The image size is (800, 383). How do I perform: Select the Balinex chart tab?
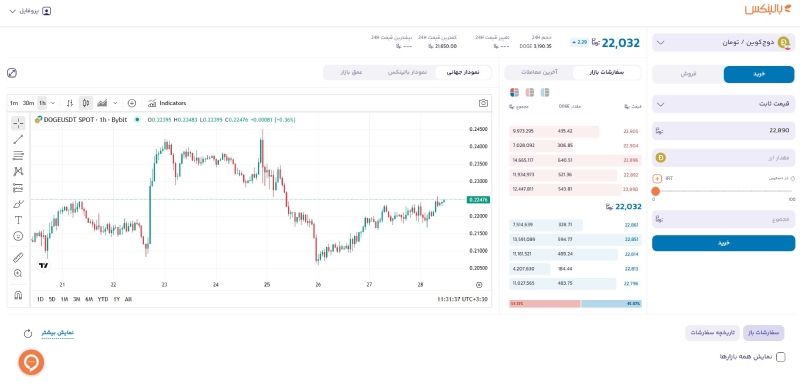pyautogui.click(x=407, y=73)
